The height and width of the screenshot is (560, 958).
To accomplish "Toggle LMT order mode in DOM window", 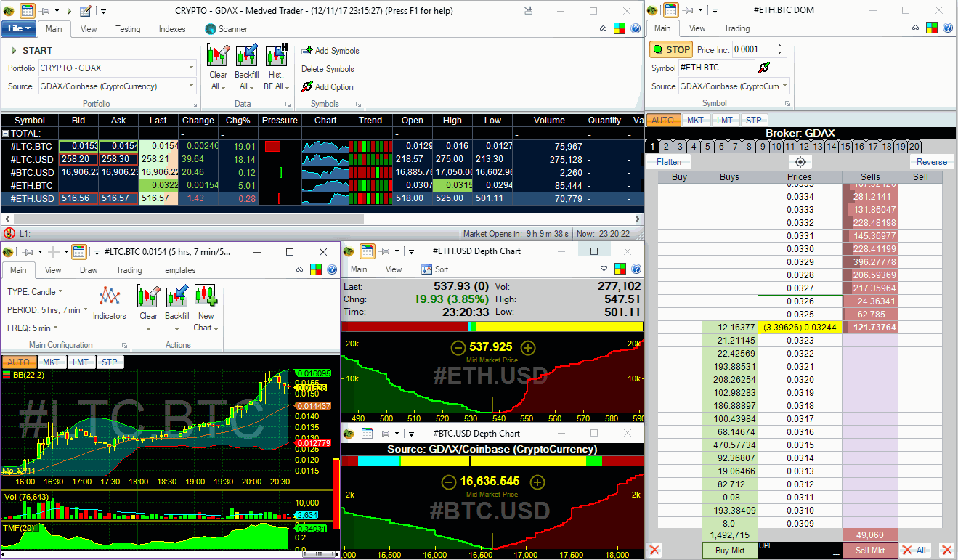I will coord(724,121).
